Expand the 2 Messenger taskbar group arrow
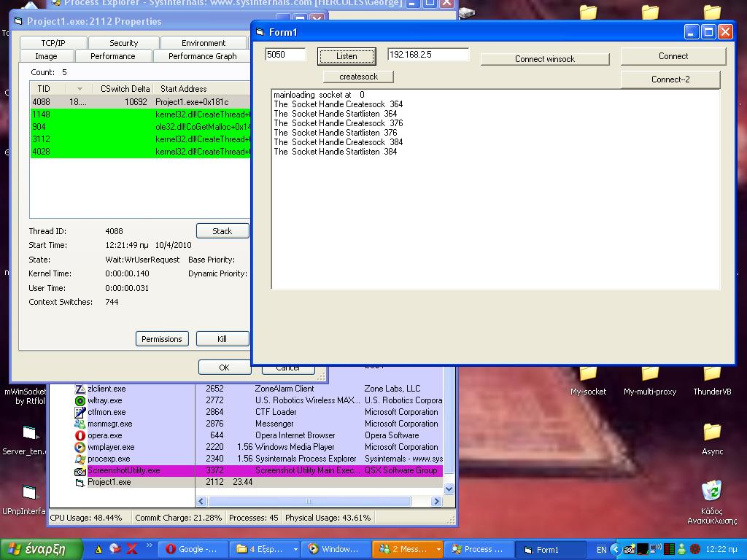 point(438,550)
